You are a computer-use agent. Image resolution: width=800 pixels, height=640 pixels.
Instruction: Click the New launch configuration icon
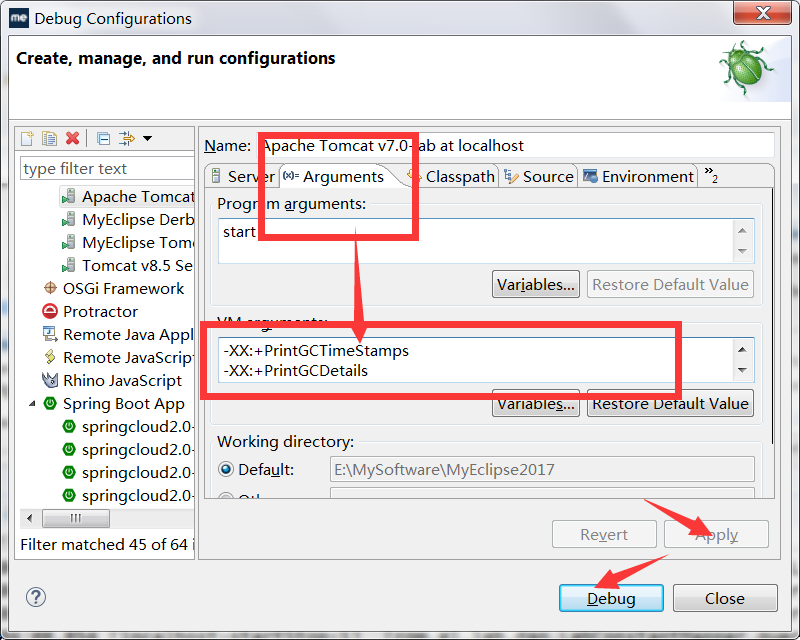27,138
